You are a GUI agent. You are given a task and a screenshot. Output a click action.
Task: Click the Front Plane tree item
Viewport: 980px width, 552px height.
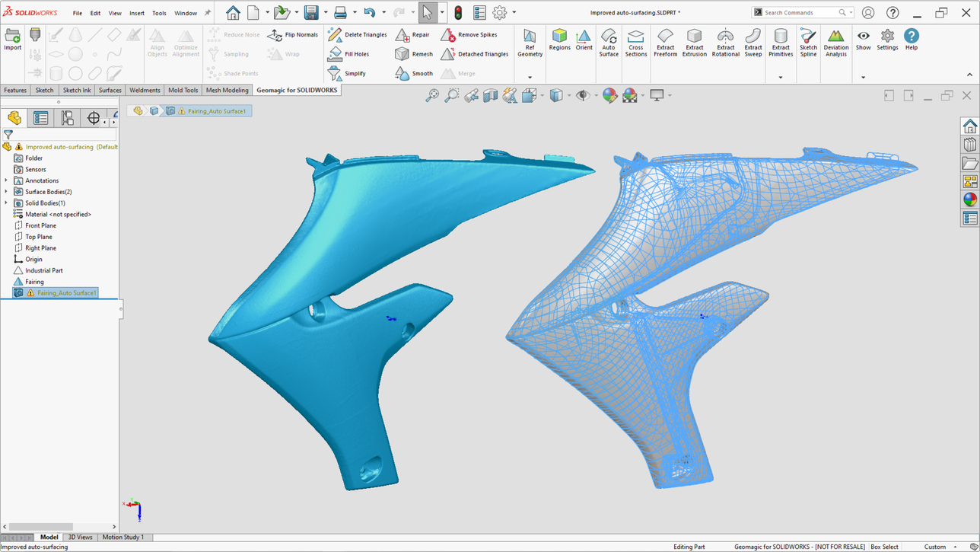pos(40,225)
